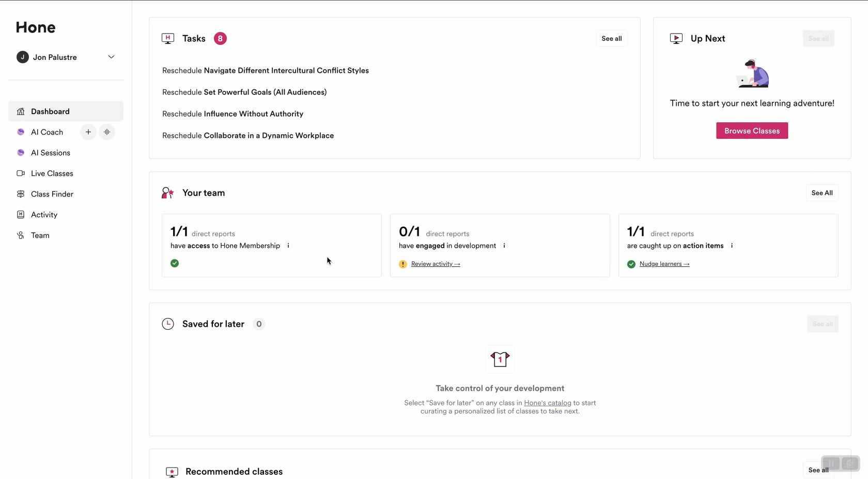Screen dimensions: 868x479
Task: Click info icon next to Hone Membership access
Action: [288, 246]
